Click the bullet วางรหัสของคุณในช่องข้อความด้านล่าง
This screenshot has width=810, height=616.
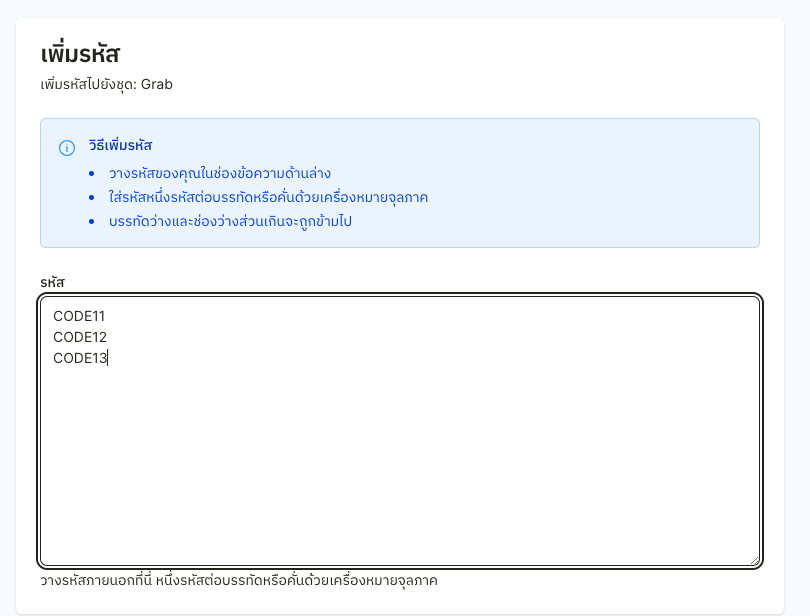coord(220,173)
